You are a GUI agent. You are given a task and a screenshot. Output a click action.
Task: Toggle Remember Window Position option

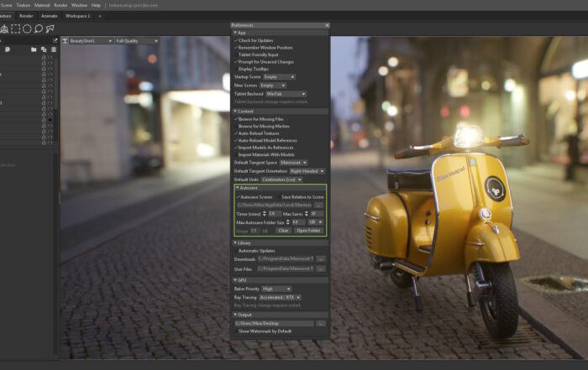(236, 48)
